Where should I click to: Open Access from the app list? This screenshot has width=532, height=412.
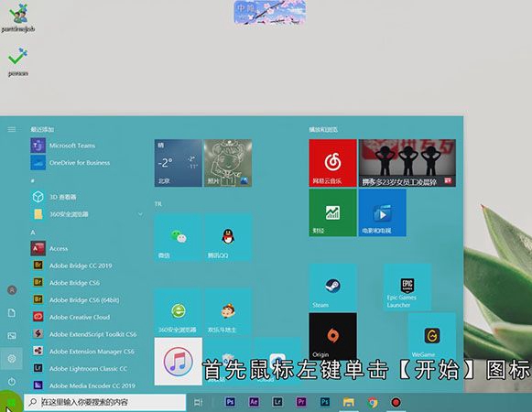(49, 248)
